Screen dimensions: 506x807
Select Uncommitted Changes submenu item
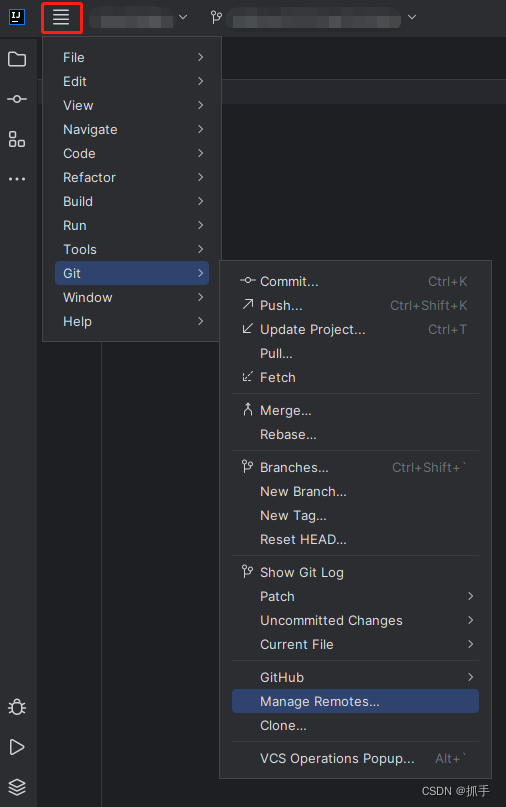(355, 621)
